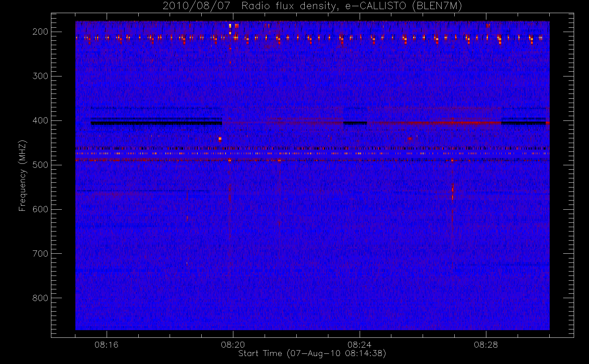
Task: Click the 'Frequency (MHz)' axis label
Action: (x=23, y=176)
